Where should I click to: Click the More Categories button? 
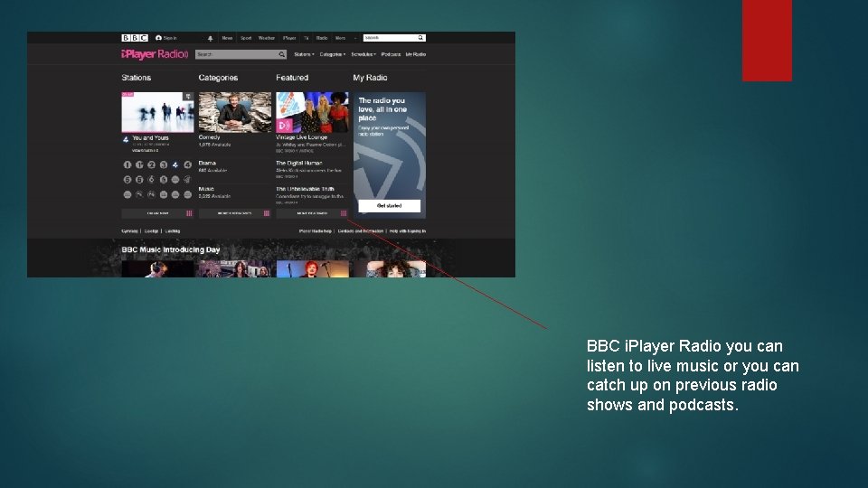tap(235, 213)
